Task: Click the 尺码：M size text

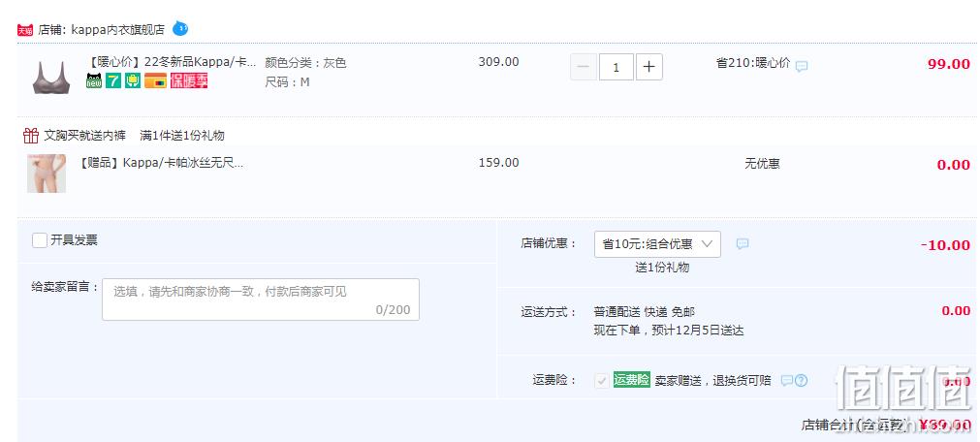Action: (288, 81)
